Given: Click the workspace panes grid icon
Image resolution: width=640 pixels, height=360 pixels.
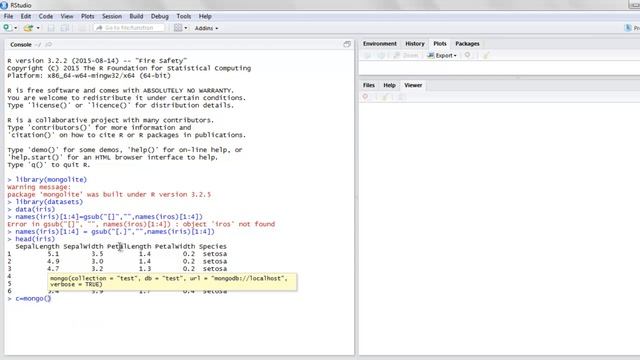Looking at the screenshot, I should [178, 28].
